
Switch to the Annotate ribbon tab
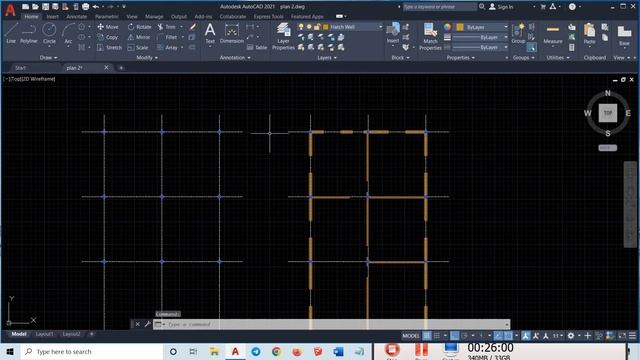[x=76, y=17]
